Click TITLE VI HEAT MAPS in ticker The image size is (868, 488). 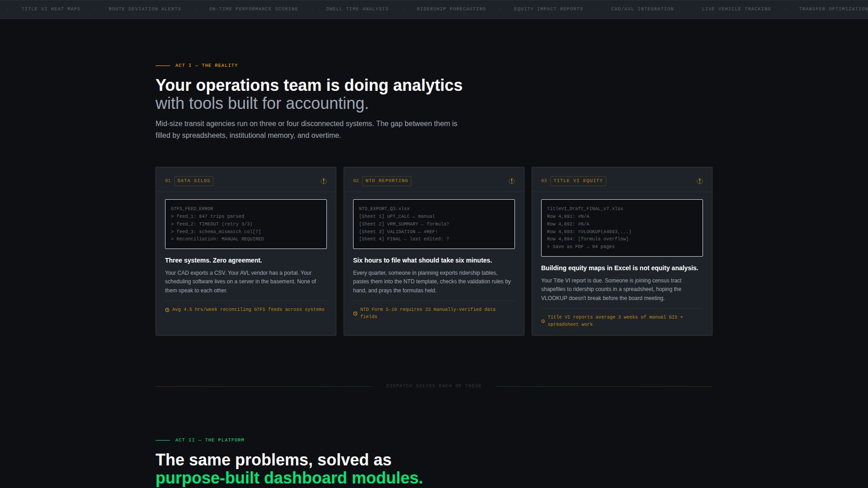click(x=51, y=9)
